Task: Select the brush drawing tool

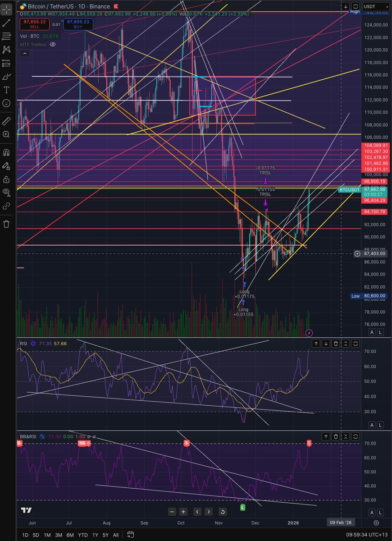Action: (6, 76)
